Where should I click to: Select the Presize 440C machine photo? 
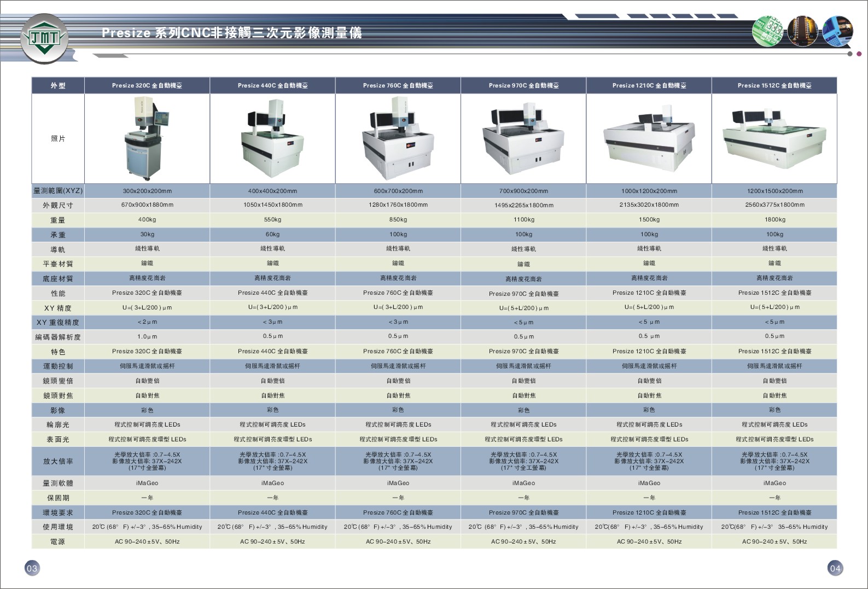coord(272,139)
